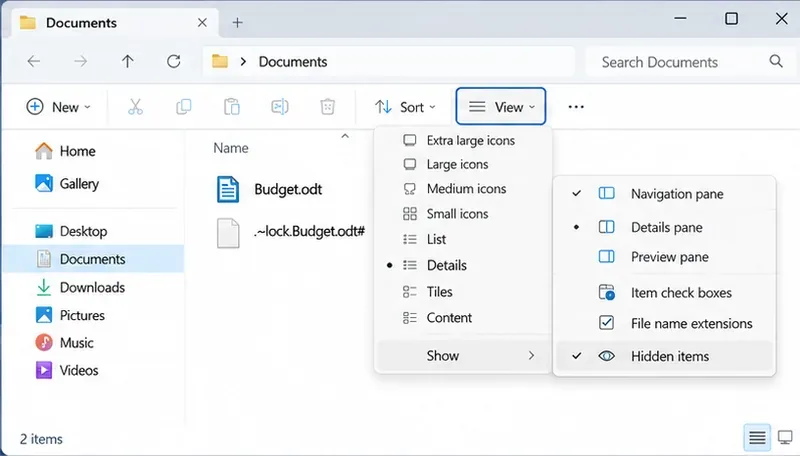800x456 pixels.
Task: Choose Details view in menu
Action: coord(463,265)
